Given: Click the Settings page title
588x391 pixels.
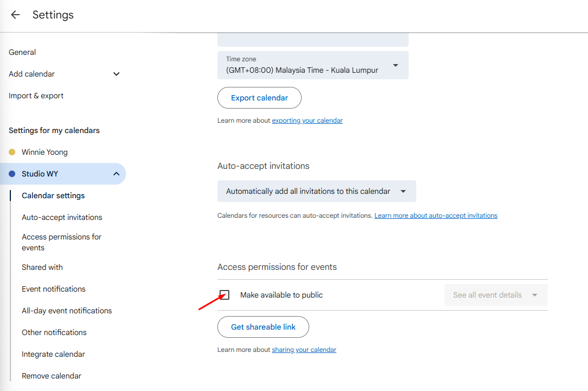Looking at the screenshot, I should pos(53,15).
